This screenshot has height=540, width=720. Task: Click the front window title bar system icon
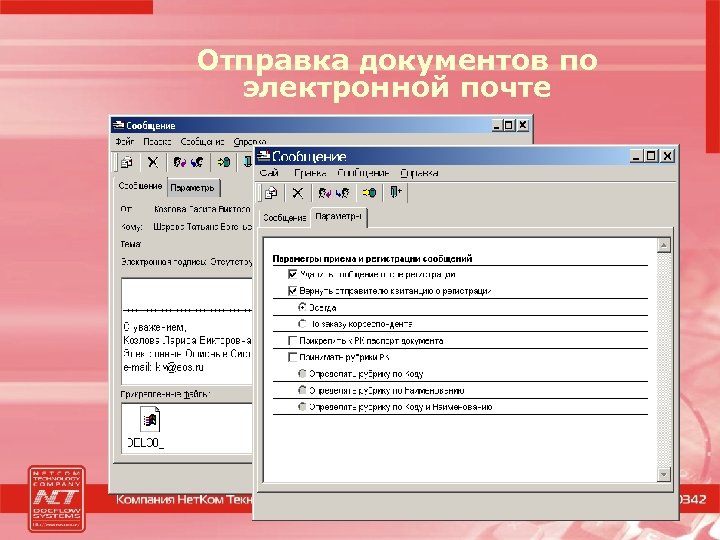click(263, 156)
